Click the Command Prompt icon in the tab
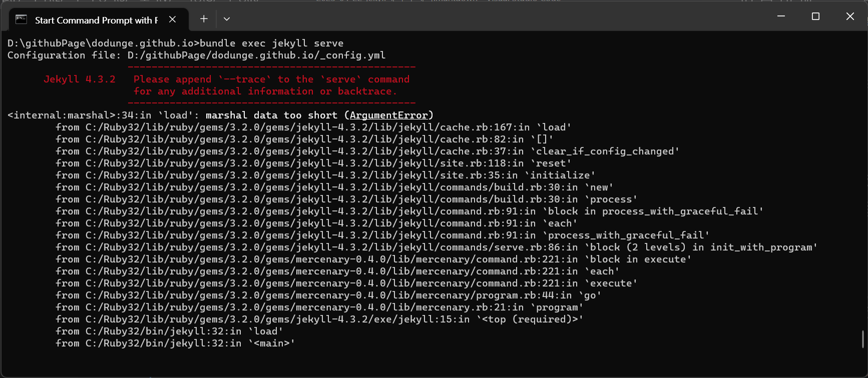Image resolution: width=868 pixels, height=378 pixels. pos(21,19)
